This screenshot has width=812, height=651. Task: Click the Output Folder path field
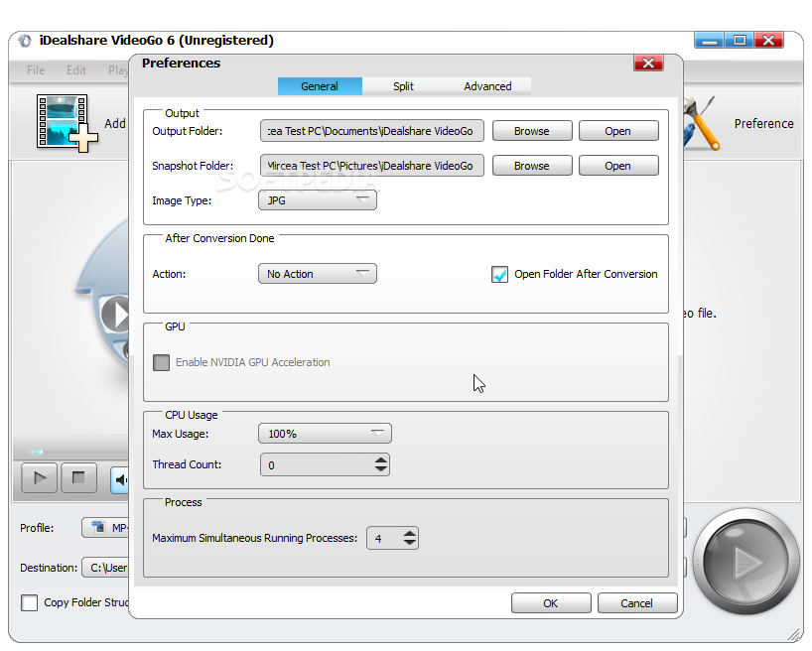tap(372, 131)
